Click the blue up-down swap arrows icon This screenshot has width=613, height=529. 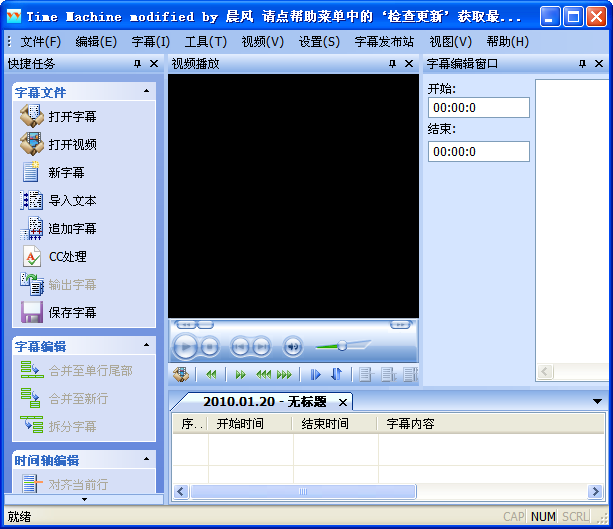(x=336, y=375)
